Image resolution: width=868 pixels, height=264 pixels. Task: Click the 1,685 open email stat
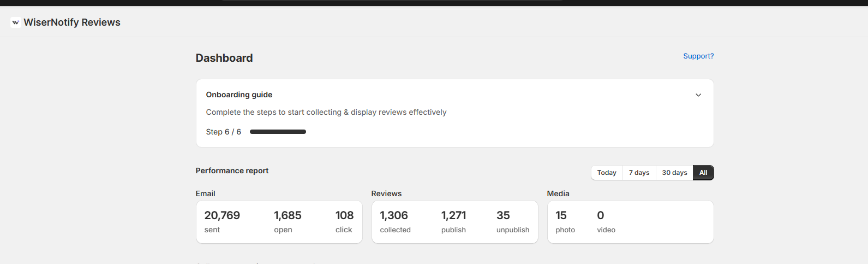click(x=288, y=221)
